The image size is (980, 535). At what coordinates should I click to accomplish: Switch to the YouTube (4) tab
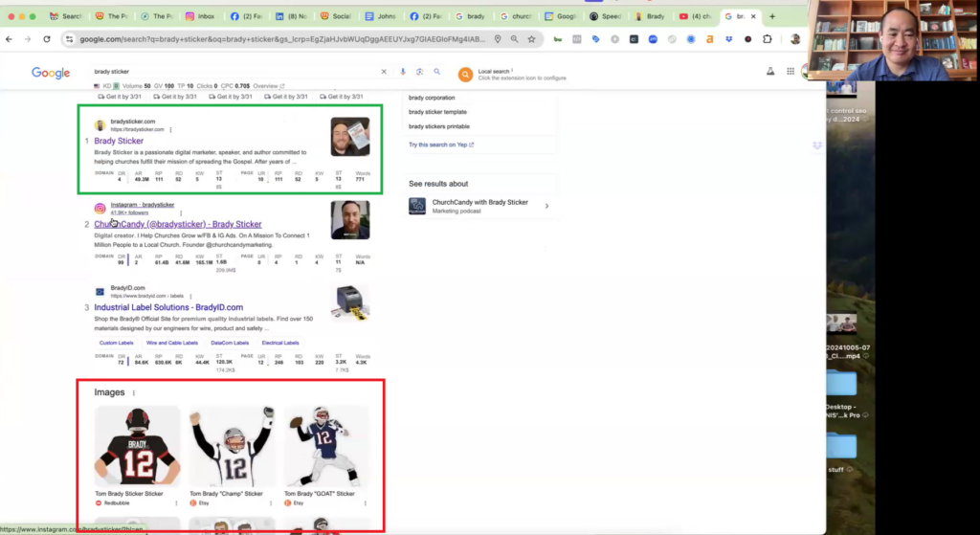(695, 16)
